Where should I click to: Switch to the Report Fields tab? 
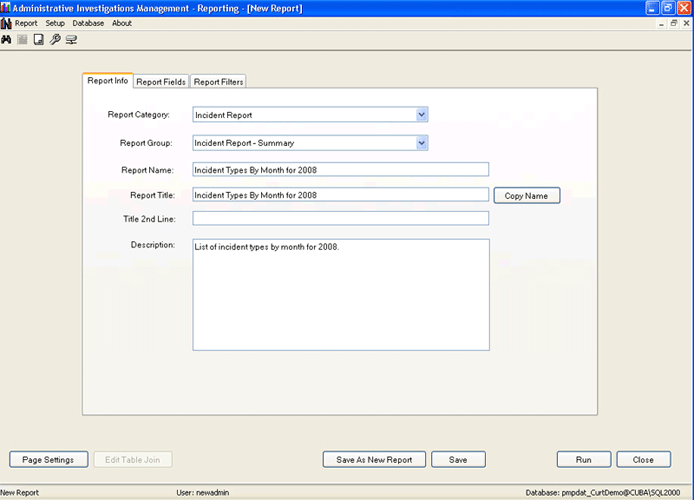pos(161,82)
